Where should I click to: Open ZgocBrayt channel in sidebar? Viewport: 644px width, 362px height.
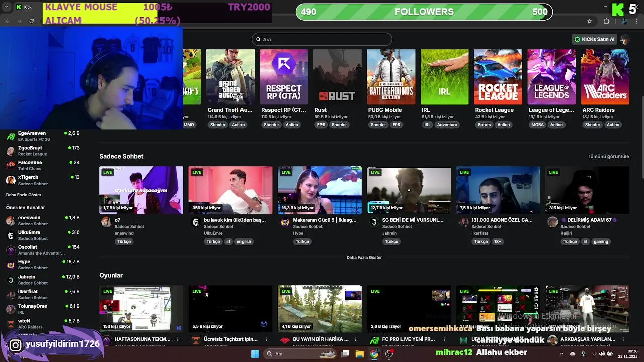pyautogui.click(x=43, y=151)
